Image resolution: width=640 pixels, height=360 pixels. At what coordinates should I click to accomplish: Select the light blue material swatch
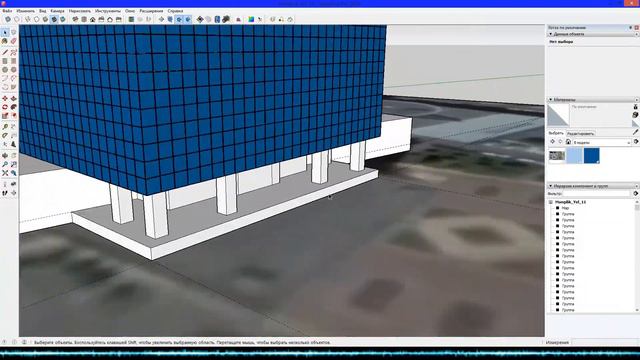[574, 156]
